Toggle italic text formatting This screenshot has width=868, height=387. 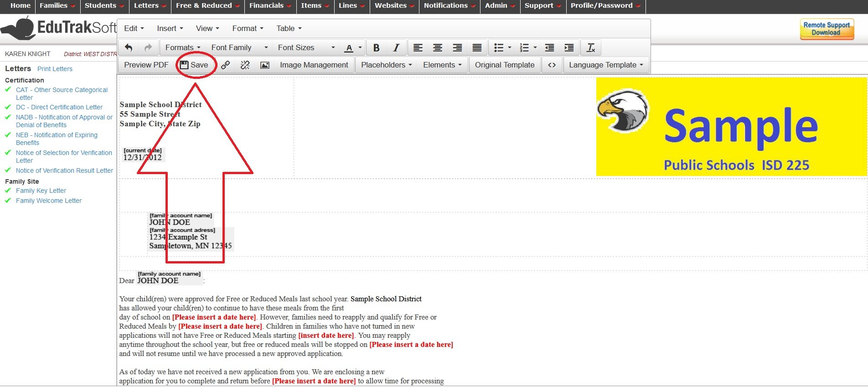(x=396, y=48)
